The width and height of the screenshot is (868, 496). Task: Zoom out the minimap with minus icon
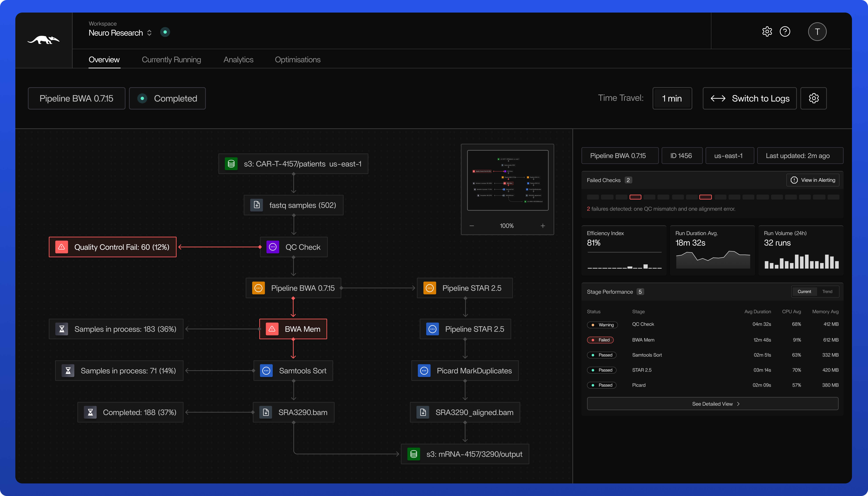[x=472, y=226]
